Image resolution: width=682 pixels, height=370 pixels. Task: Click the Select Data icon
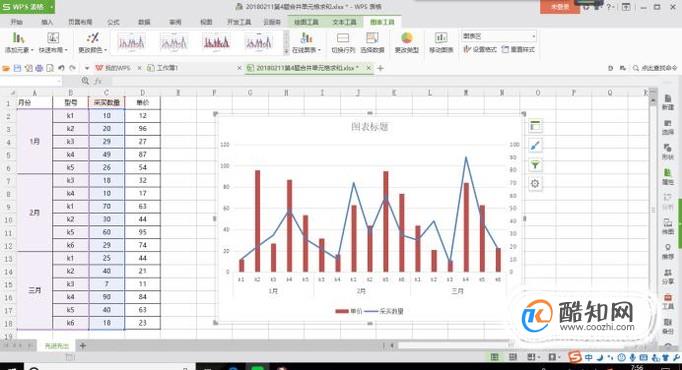coord(372,43)
